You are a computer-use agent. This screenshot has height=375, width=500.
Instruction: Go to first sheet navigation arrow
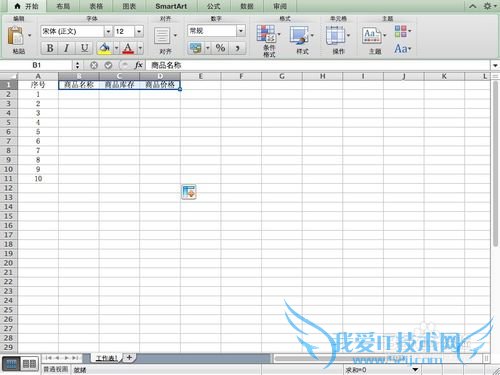click(49, 358)
